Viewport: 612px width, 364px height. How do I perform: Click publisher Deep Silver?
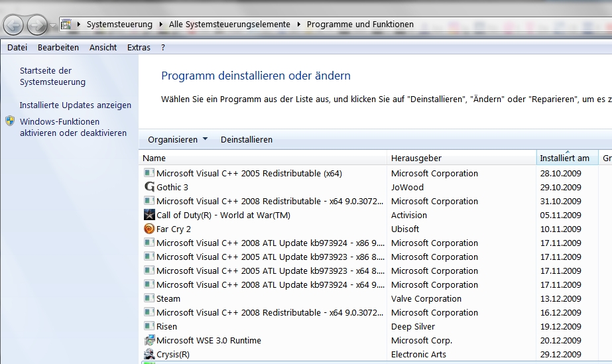(x=412, y=327)
